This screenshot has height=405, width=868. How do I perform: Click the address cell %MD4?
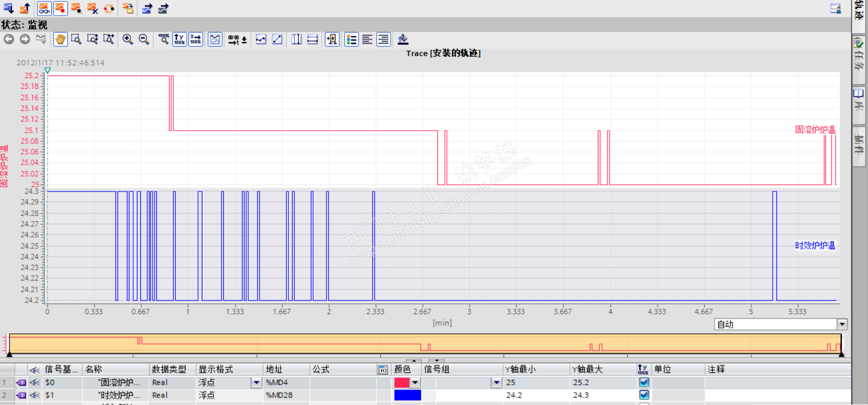click(287, 383)
